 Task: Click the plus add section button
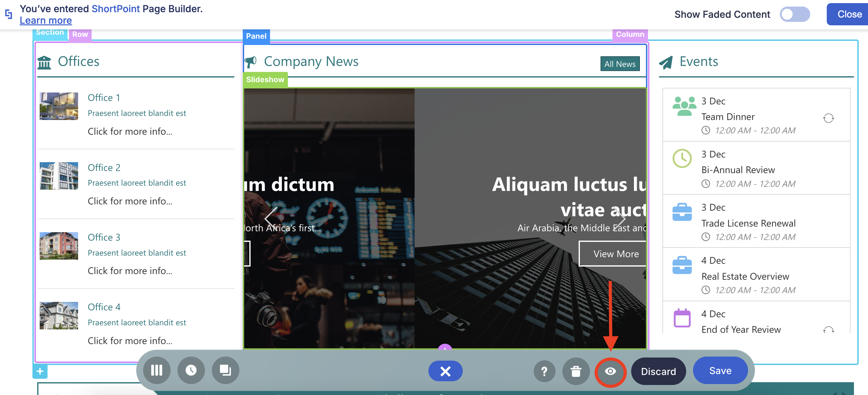point(40,372)
